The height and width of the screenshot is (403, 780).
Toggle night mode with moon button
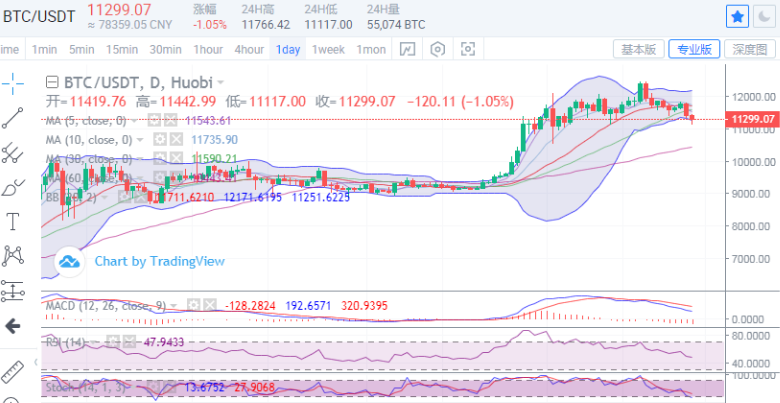[x=763, y=18]
